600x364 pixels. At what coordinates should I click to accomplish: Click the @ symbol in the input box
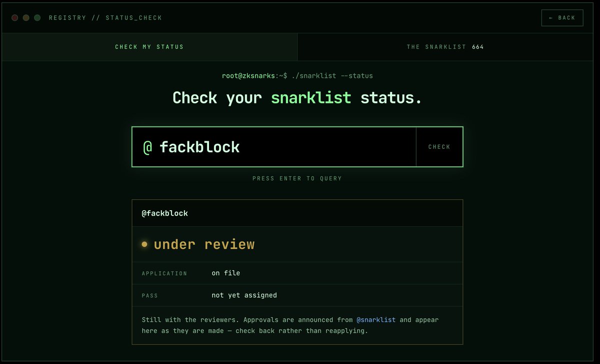pyautogui.click(x=147, y=147)
